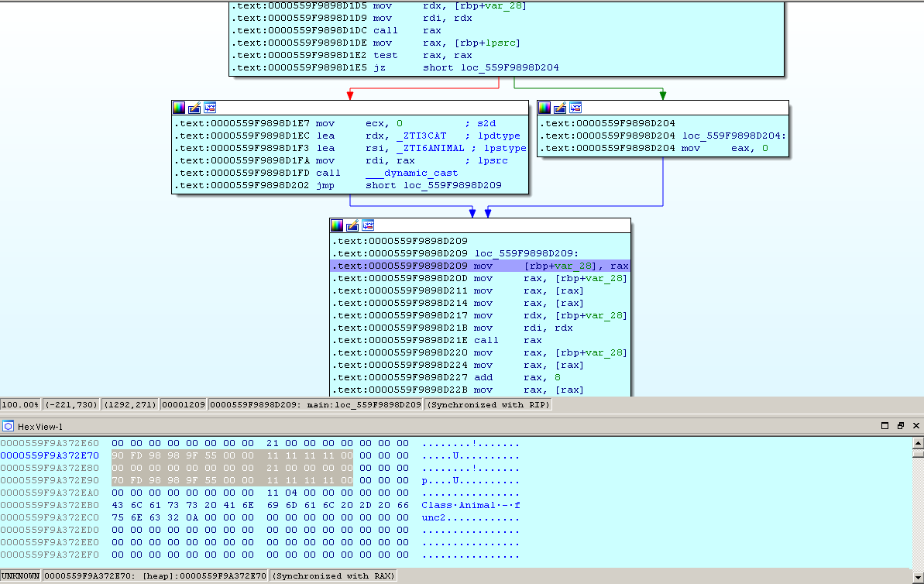Click the group icon on the loc_559F9898D204 block
This screenshot has height=584, width=924.
click(575, 107)
